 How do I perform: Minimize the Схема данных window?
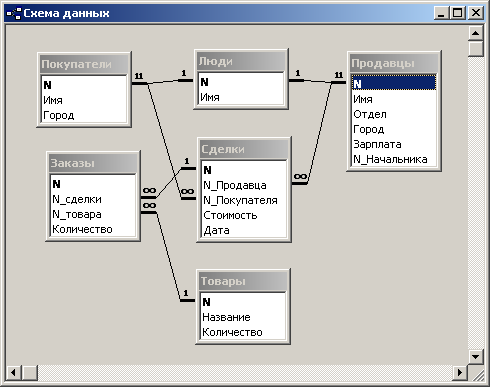(x=441, y=13)
